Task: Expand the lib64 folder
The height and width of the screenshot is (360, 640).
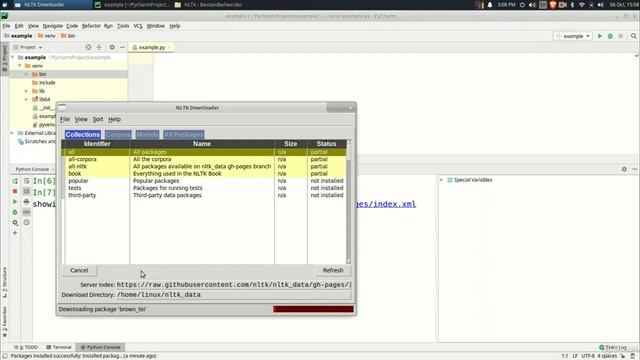Action: [27, 99]
